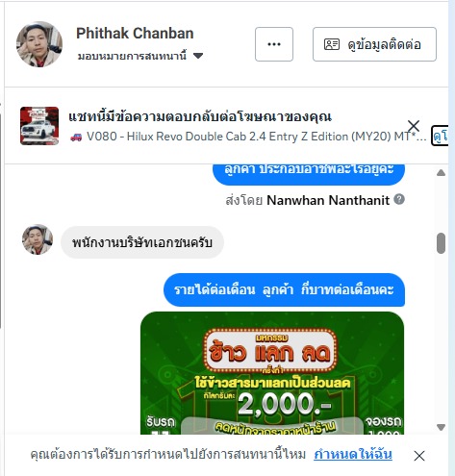Click ดูข้อมูลติดต่อ view contact info button

coord(374,44)
